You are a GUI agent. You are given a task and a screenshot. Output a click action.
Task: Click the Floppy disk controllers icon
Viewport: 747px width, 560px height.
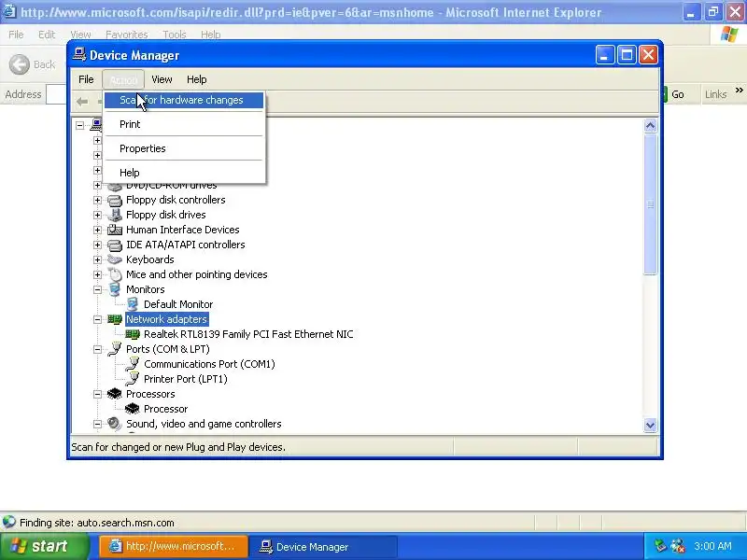point(115,200)
